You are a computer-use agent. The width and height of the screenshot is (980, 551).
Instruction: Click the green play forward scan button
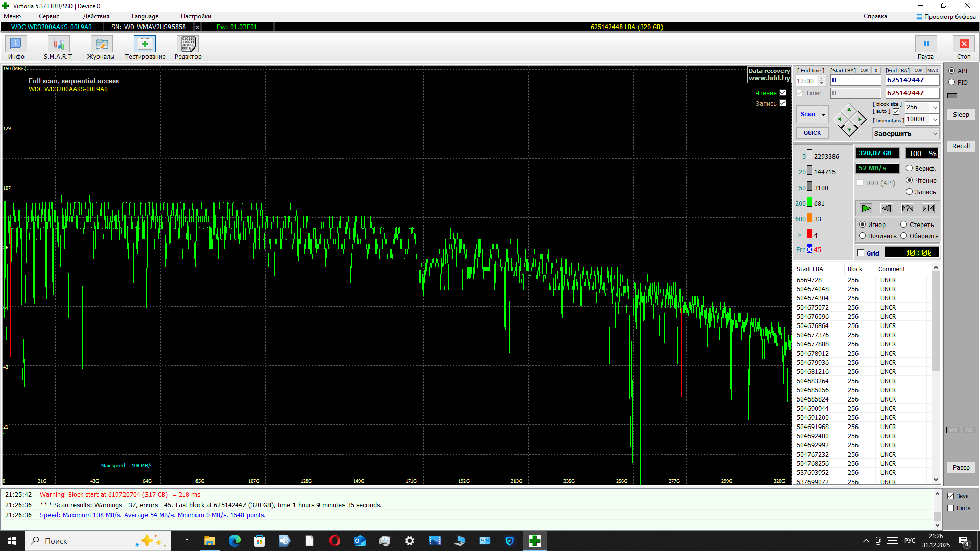click(x=866, y=208)
